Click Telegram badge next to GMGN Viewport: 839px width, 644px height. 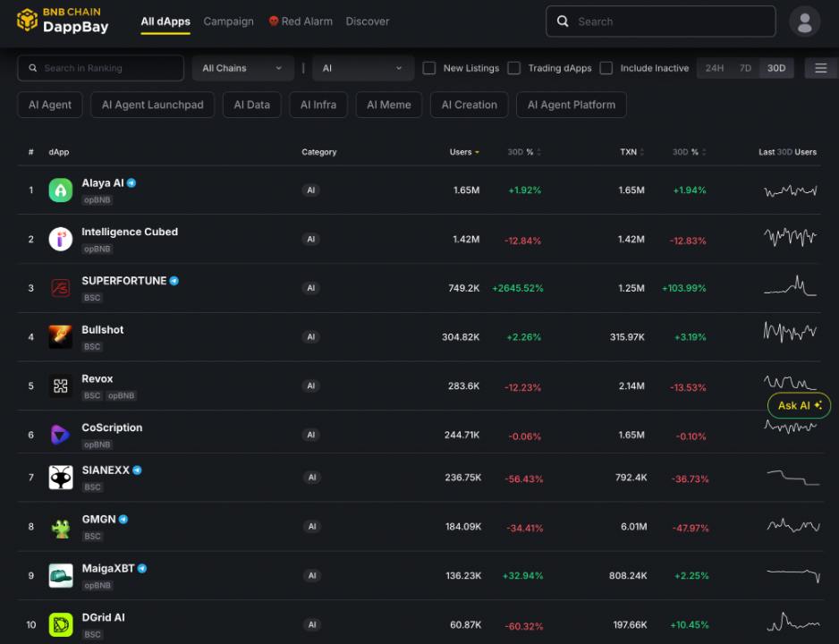pyautogui.click(x=123, y=520)
